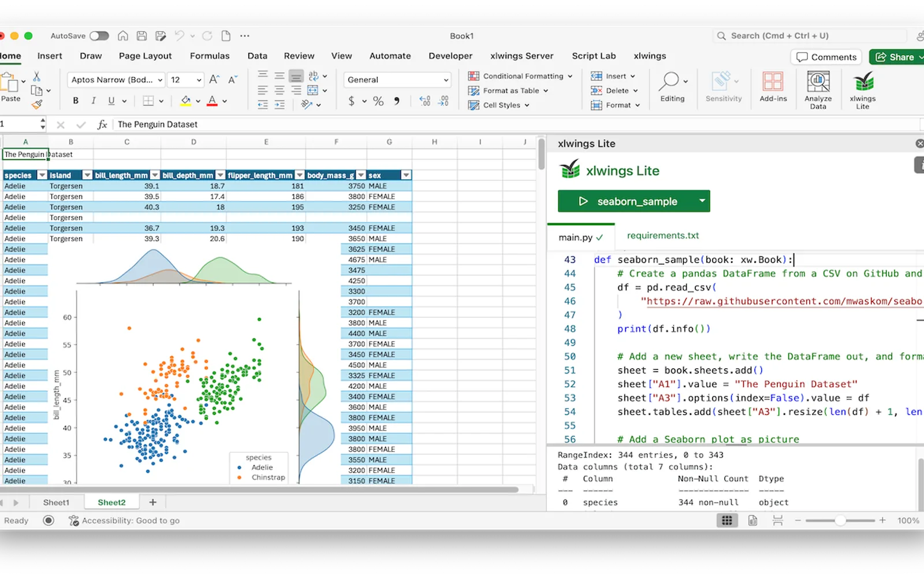Open the Borders dropdown arrow

(x=161, y=101)
